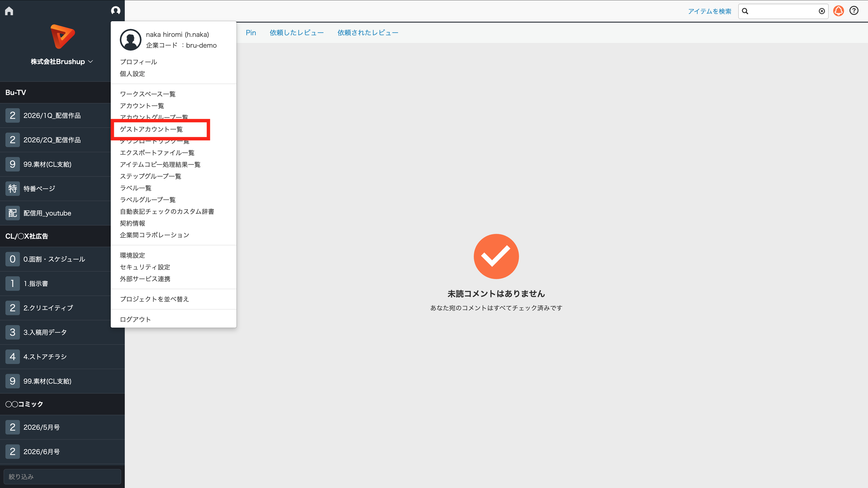Open the 2026/5月号 project
The height and width of the screenshot is (488, 868).
[x=62, y=427]
